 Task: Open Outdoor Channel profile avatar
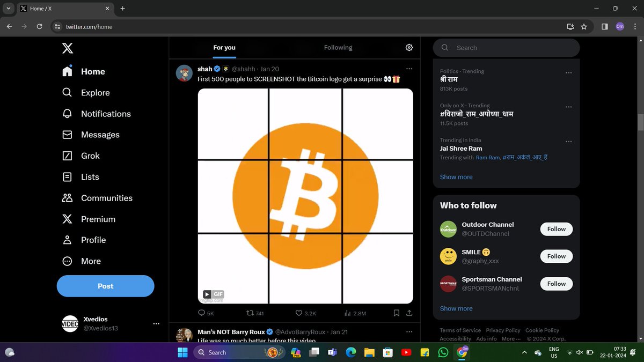[448, 229]
